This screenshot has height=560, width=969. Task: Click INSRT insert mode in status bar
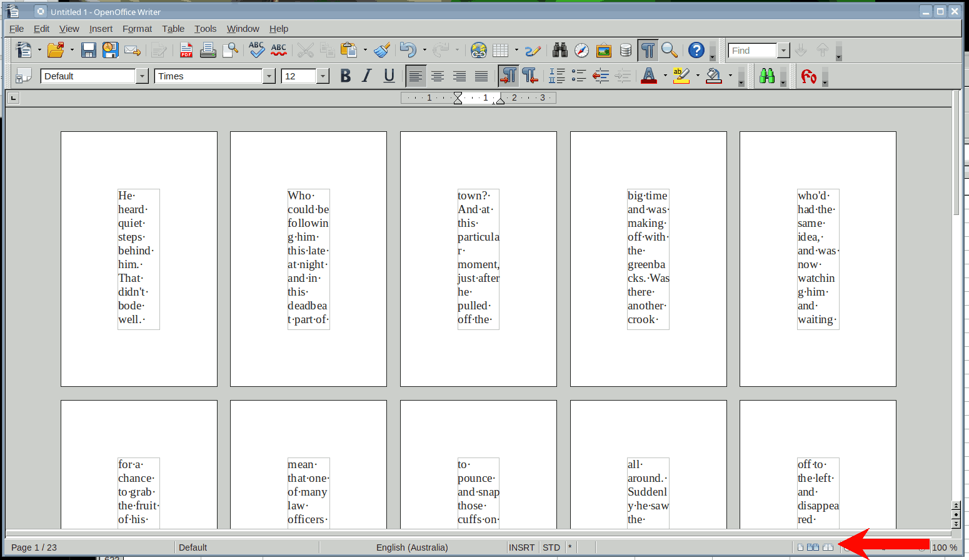tap(521, 547)
